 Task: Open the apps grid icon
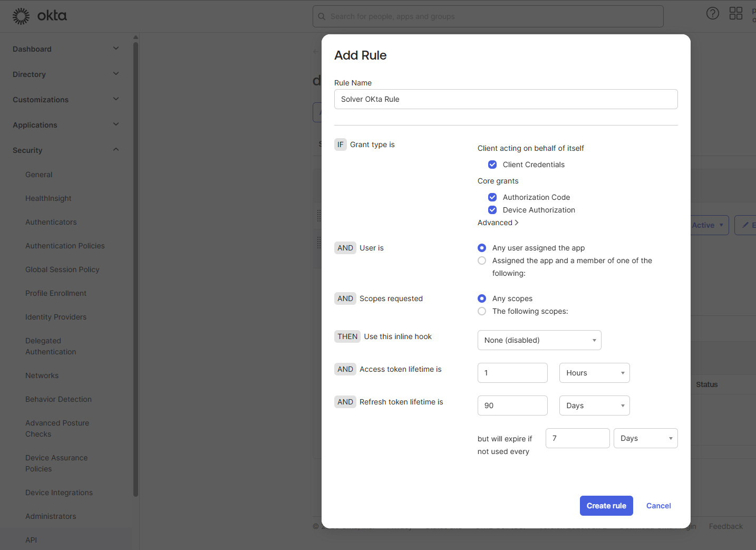coord(735,14)
